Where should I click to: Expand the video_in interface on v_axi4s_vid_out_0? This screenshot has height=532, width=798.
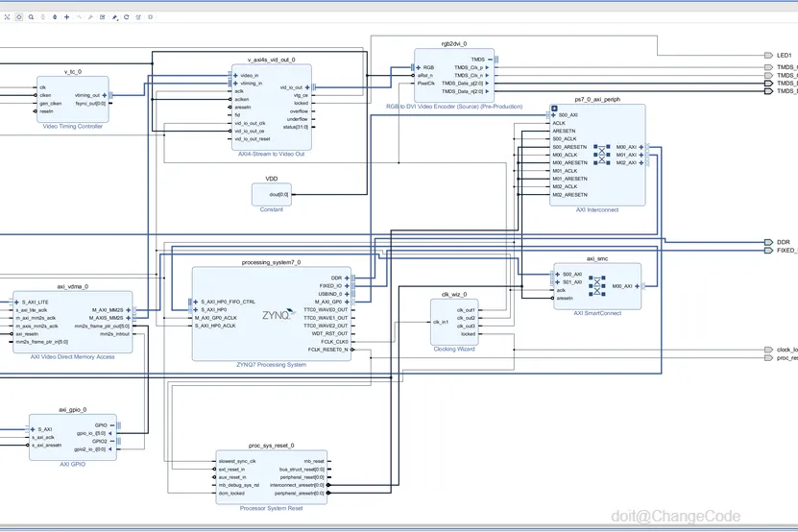coord(235,75)
